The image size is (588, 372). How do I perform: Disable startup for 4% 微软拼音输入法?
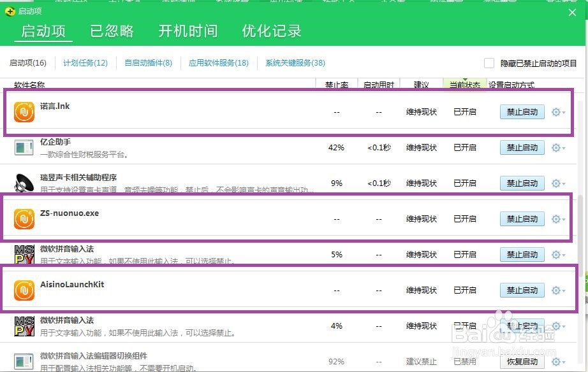coord(522,326)
